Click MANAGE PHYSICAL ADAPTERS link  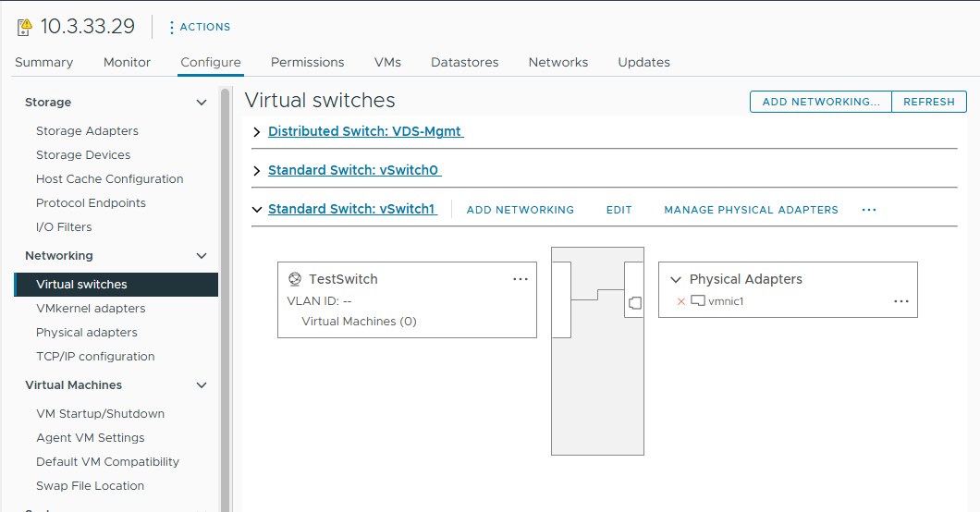[751, 210]
